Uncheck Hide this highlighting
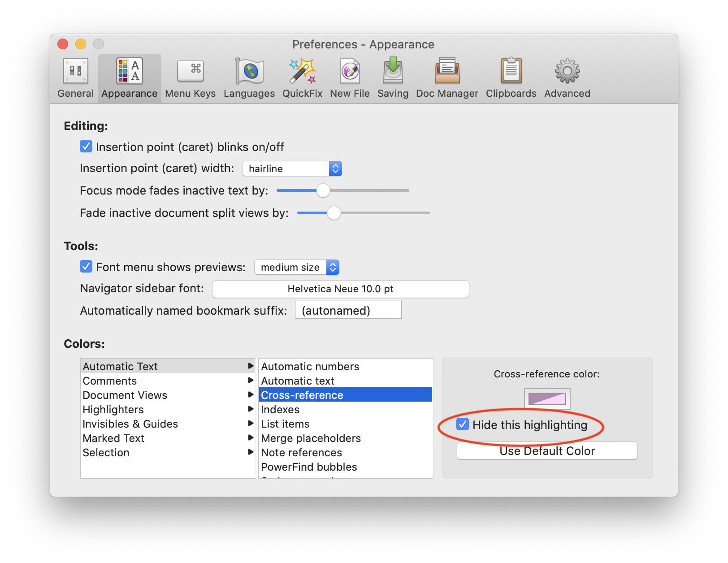 463,425
